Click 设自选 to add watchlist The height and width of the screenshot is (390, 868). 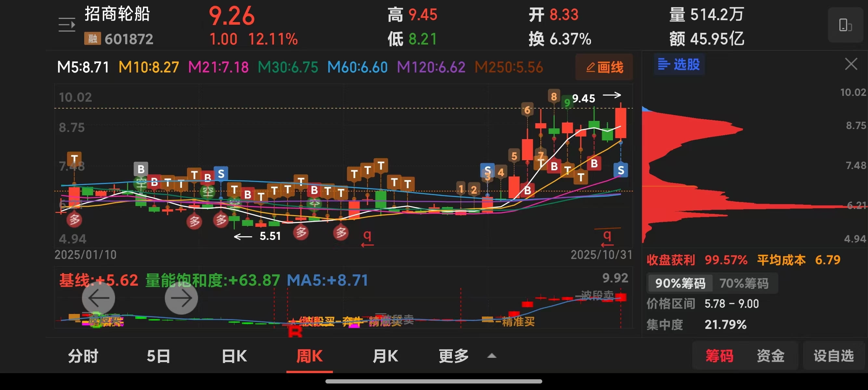click(834, 356)
